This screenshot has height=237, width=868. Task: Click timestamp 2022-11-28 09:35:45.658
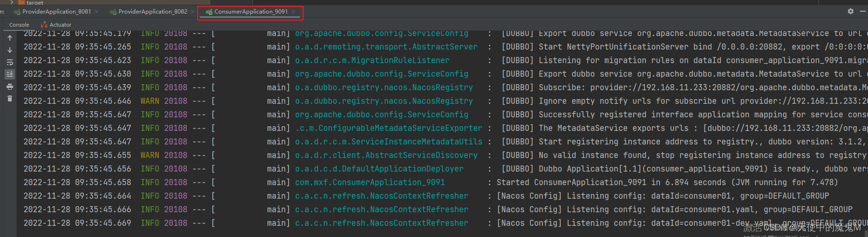click(x=77, y=182)
